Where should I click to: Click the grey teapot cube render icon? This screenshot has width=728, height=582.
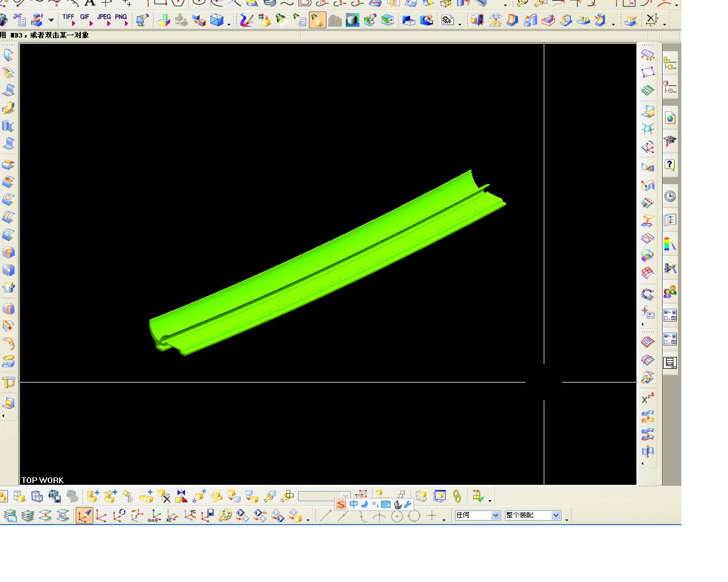click(335, 21)
